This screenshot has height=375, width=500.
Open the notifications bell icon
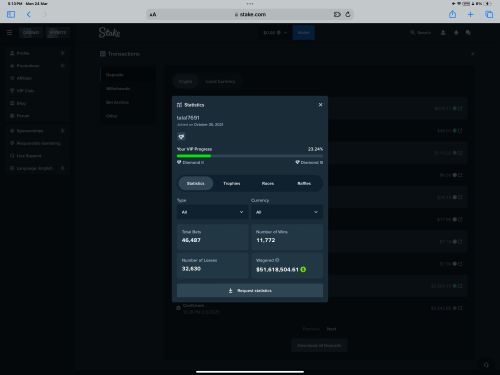456,33
